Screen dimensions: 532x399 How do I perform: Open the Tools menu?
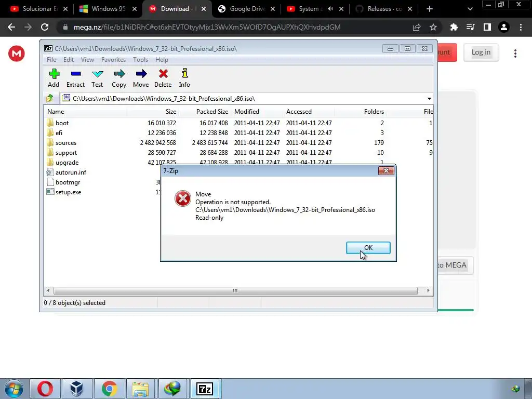tap(140, 60)
